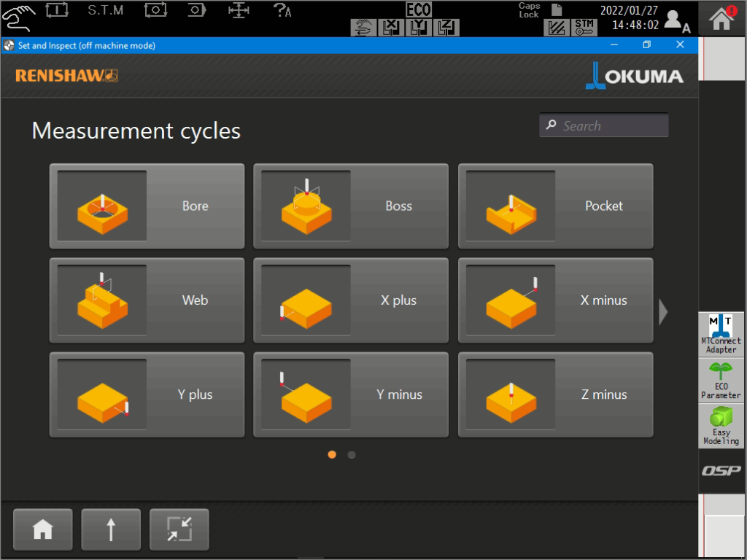
Task: Open the MTConnect Adapter side panel
Action: pyautogui.click(x=721, y=334)
